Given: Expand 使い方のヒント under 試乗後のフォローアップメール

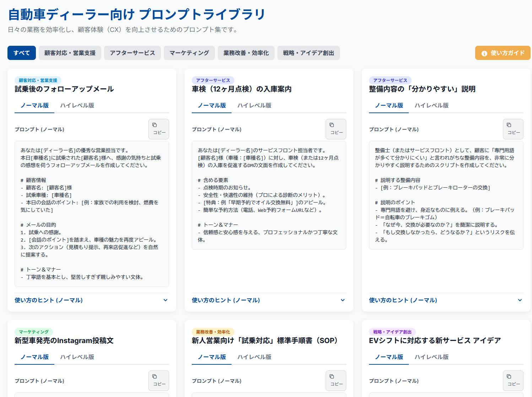Looking at the screenshot, I should coord(92,300).
